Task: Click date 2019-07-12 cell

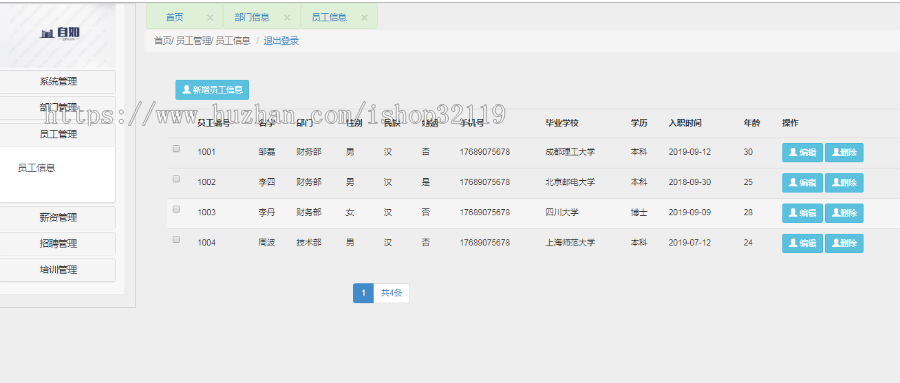Action: [x=689, y=243]
